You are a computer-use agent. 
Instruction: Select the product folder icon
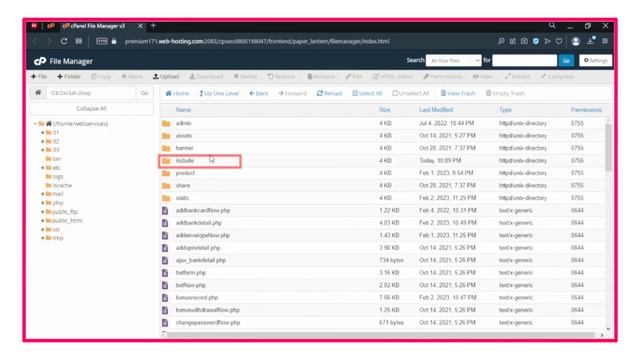coord(166,173)
